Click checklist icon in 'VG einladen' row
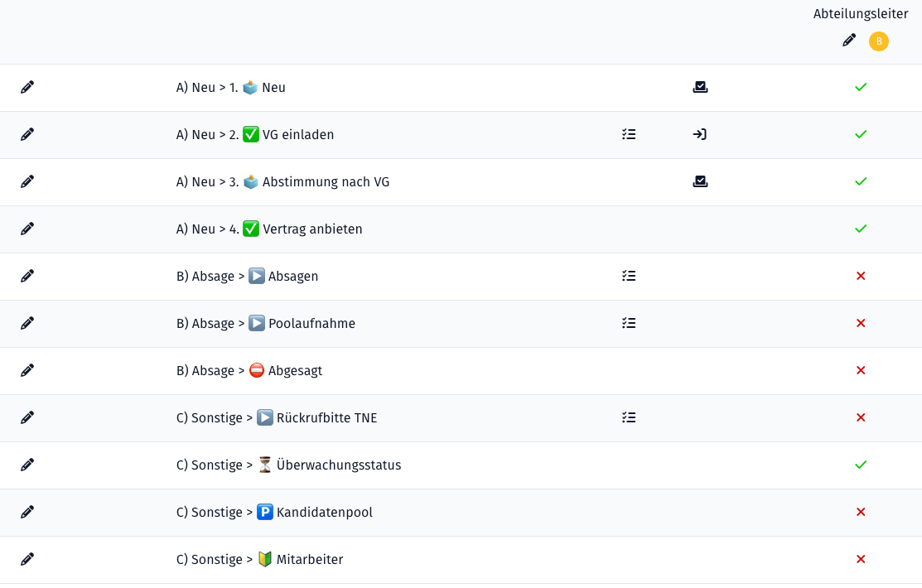The width and height of the screenshot is (922, 588). pos(629,134)
